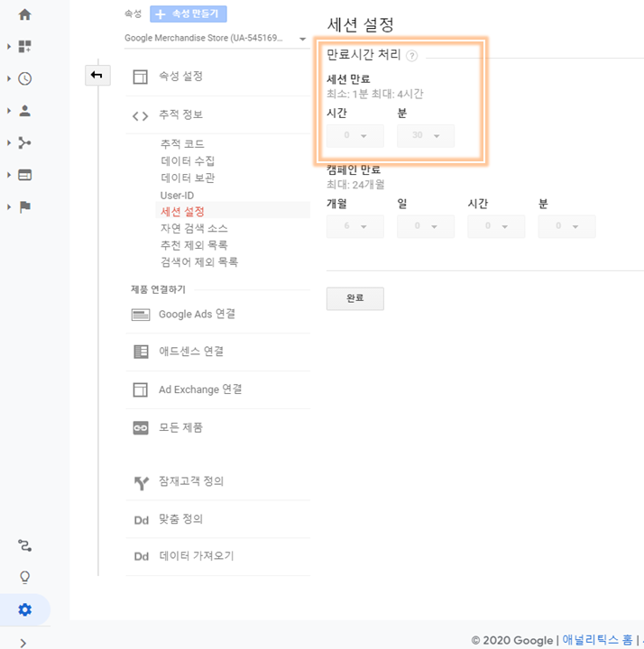
Task: Open the Audience person icon
Action: point(25,111)
